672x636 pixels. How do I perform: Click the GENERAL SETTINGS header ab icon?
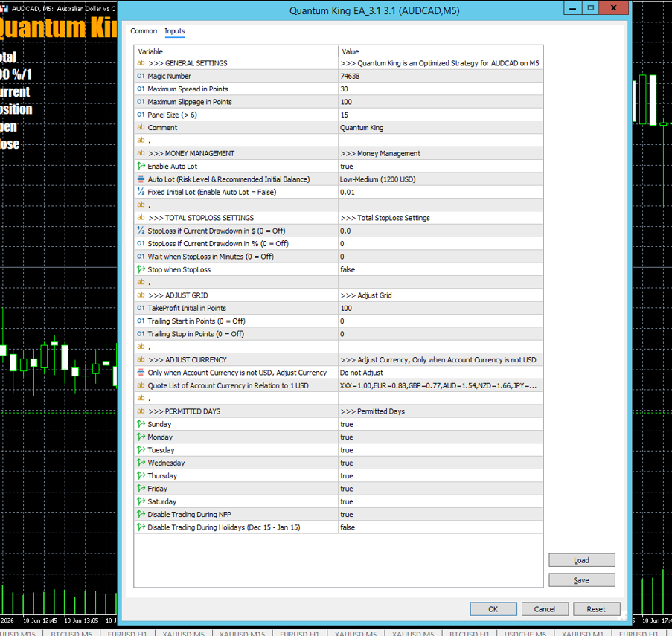pyautogui.click(x=141, y=63)
